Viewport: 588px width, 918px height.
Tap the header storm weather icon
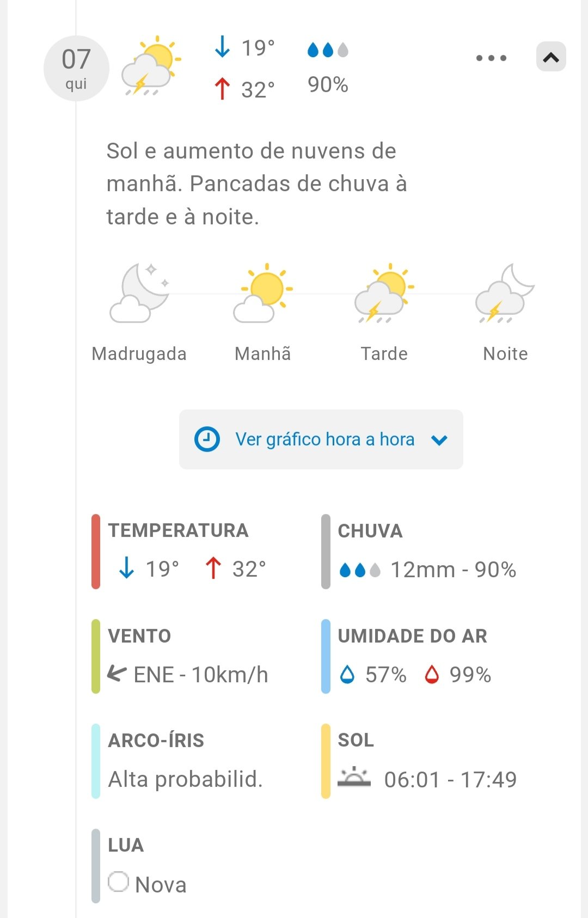(150, 66)
